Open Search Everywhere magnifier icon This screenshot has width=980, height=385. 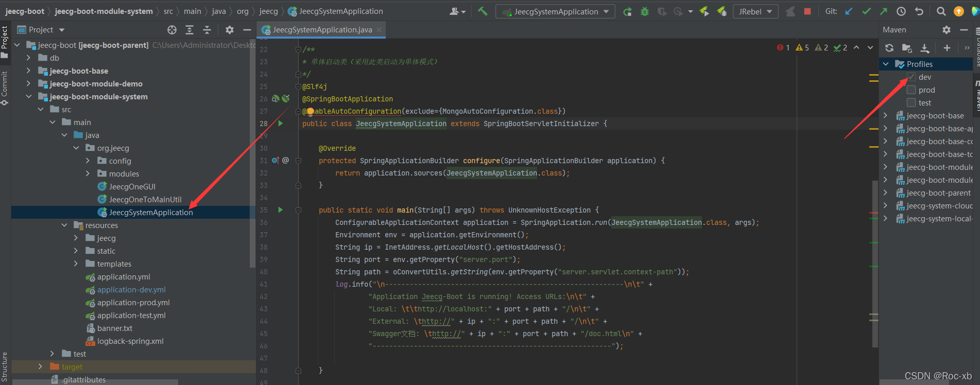pos(941,11)
